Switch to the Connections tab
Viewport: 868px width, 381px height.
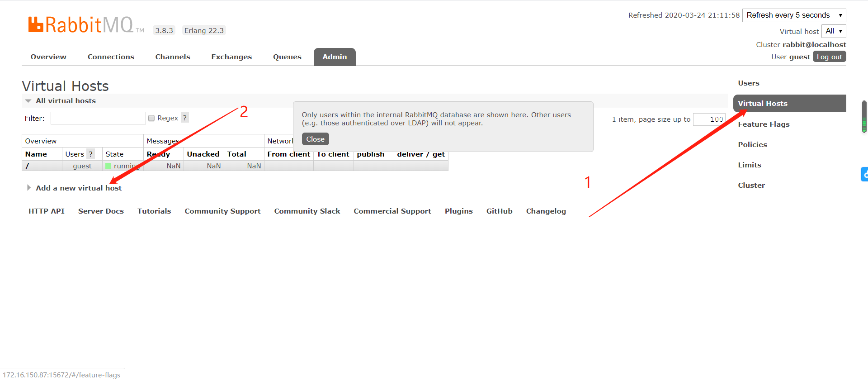(x=111, y=57)
